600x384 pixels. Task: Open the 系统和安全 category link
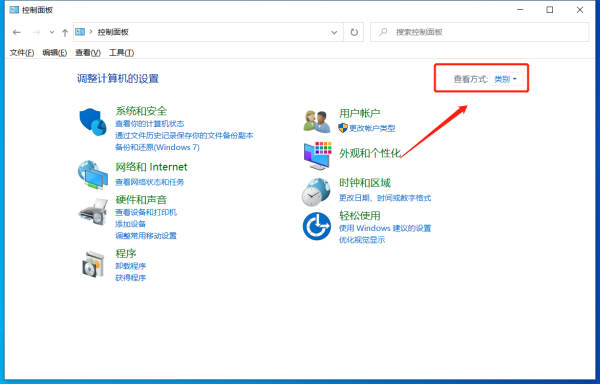coord(141,111)
